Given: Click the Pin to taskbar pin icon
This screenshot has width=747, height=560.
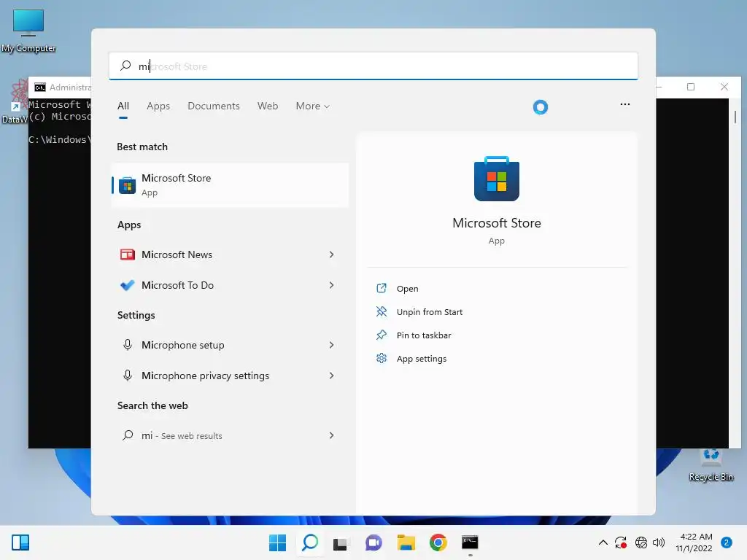Looking at the screenshot, I should tap(381, 335).
